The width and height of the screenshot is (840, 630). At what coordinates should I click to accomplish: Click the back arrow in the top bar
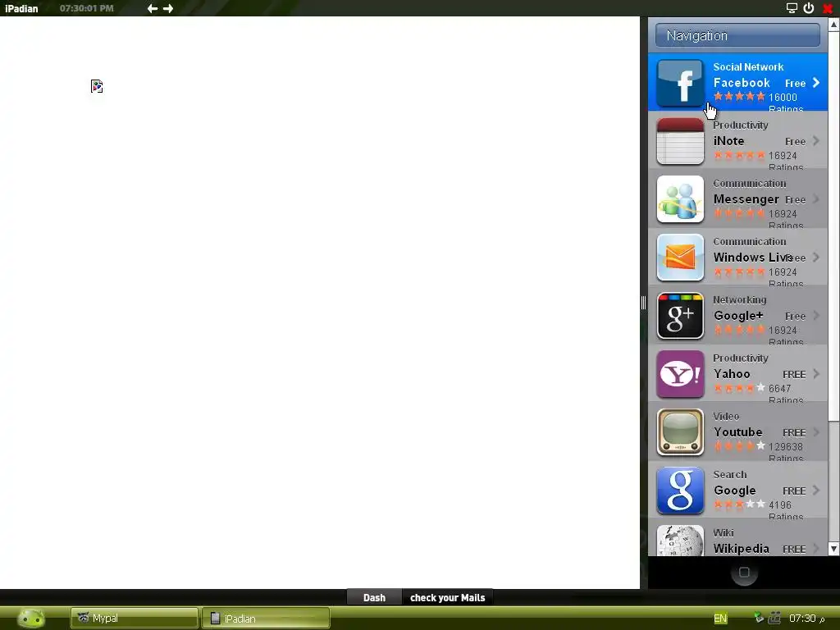(x=152, y=8)
